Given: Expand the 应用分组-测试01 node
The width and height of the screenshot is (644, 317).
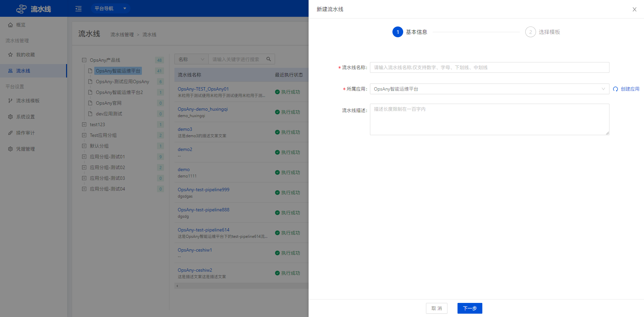Looking at the screenshot, I should pos(84,157).
